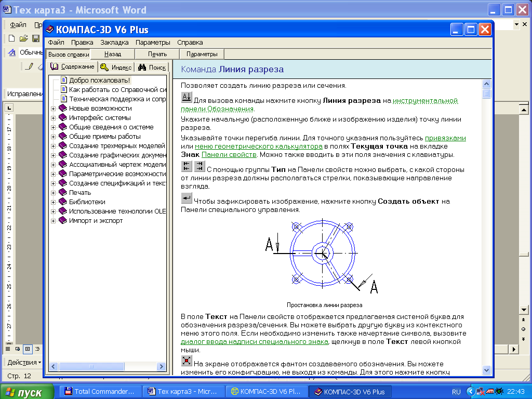Viewport: 532px width, 399px height.
Task: Click the Вызов справки toolbar button
Action: coord(69,54)
